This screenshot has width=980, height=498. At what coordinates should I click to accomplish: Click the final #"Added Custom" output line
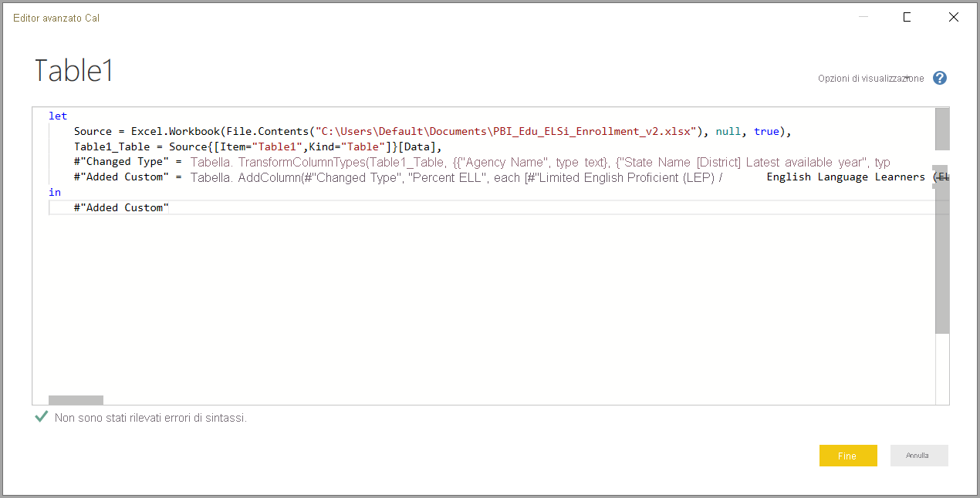click(x=121, y=207)
